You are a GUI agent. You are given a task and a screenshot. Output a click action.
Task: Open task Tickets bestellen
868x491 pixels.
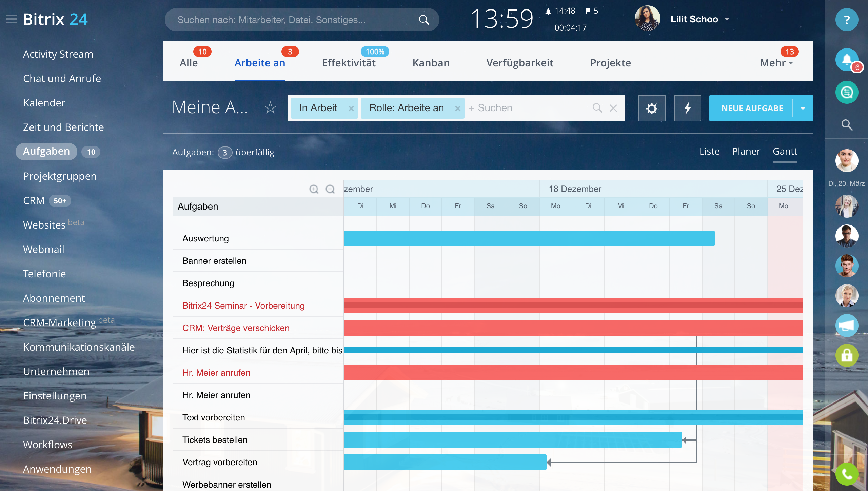[x=215, y=440]
